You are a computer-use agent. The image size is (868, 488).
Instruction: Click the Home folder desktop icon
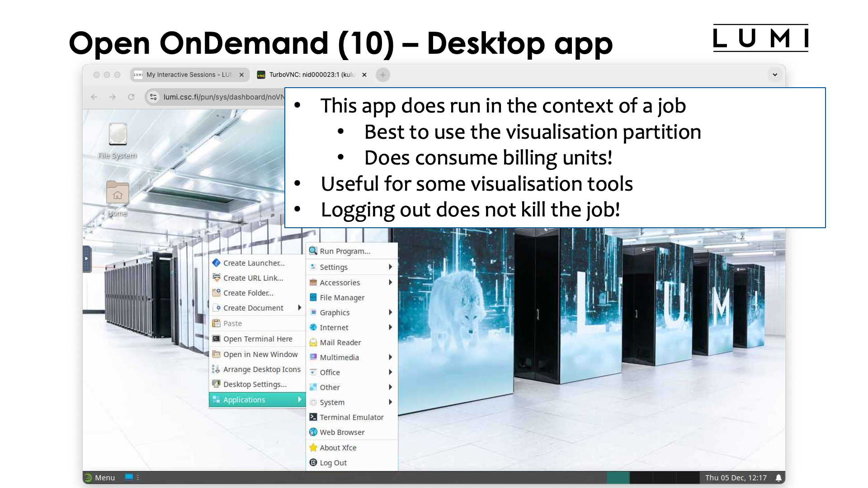(x=118, y=194)
